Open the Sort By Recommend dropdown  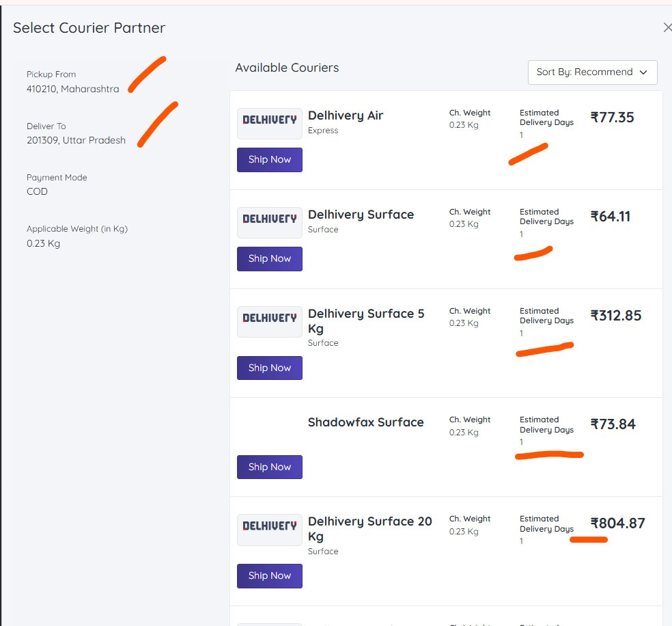pos(592,72)
